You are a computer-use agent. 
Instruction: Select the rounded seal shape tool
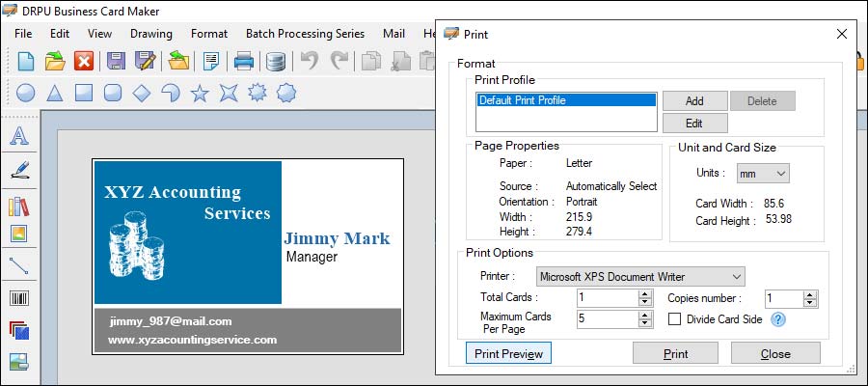286,93
